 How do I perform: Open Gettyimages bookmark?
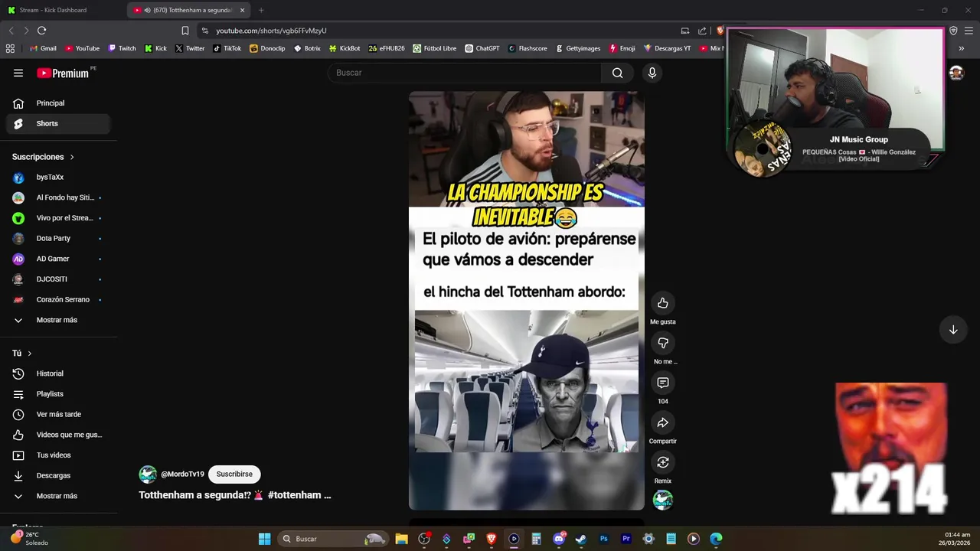[577, 48]
